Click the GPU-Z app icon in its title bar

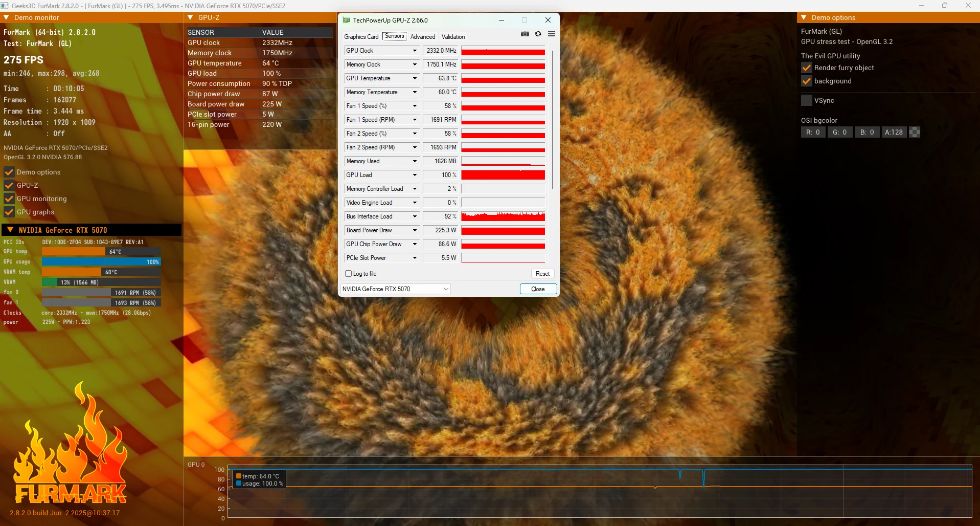tap(347, 20)
